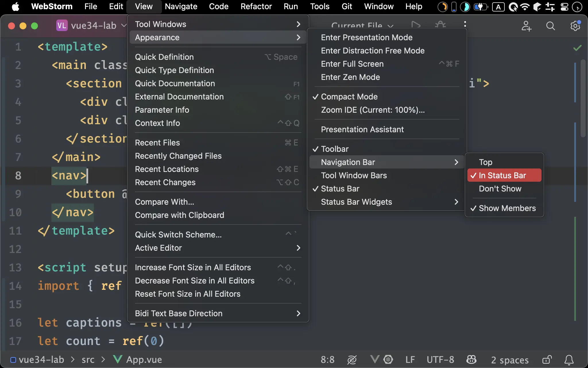Open Current File run configuration dropdown
588x368 pixels.
[362, 26]
